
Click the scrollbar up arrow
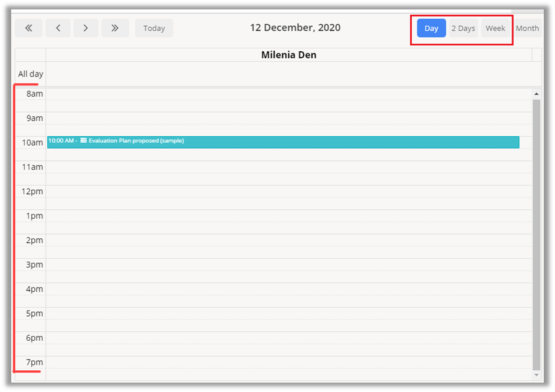(x=536, y=94)
